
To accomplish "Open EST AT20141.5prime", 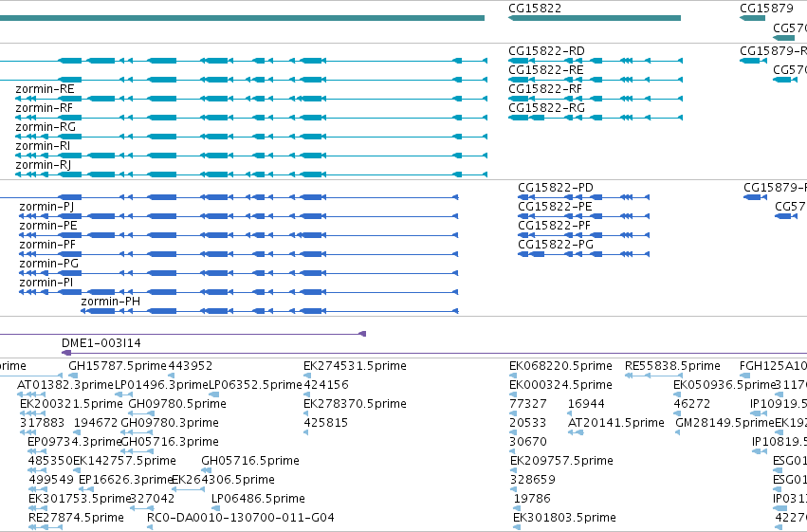I will pyautogui.click(x=616, y=424).
